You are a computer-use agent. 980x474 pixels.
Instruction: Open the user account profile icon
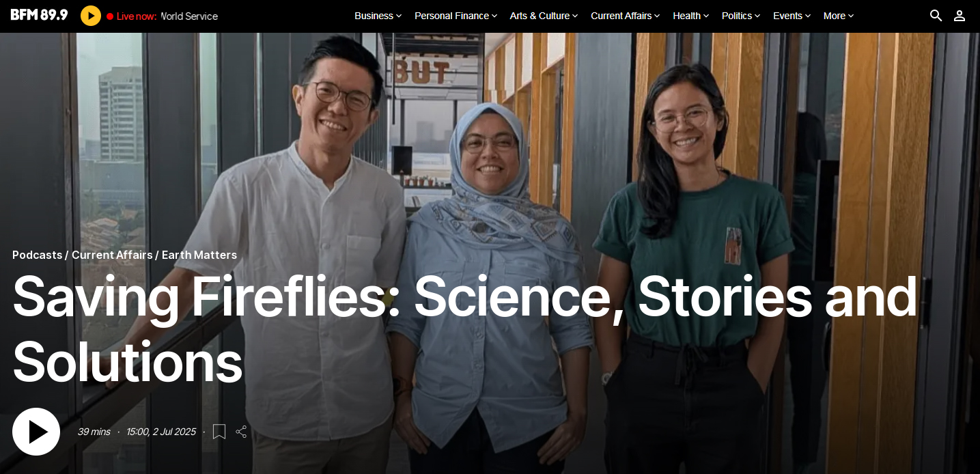tap(960, 16)
